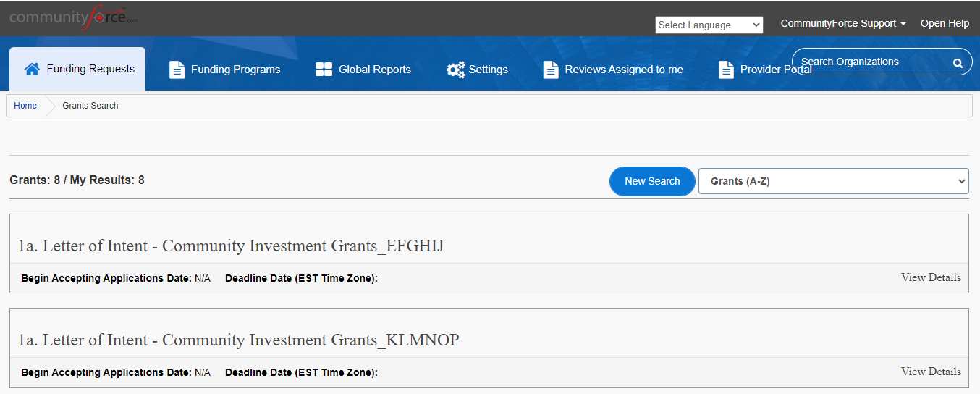Click 'Begin Accepting Applications Date' in KLMNOP card
Viewport: 980px width, 394px height.
pyautogui.click(x=106, y=372)
